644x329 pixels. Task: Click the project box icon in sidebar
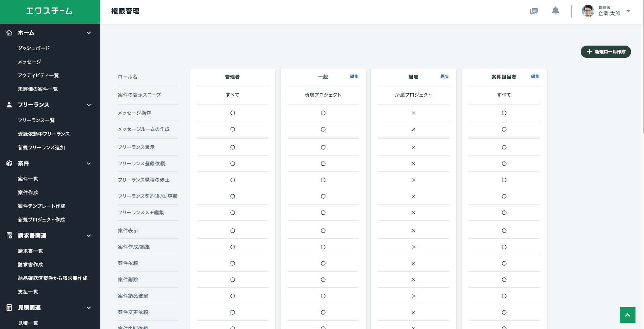point(9,164)
